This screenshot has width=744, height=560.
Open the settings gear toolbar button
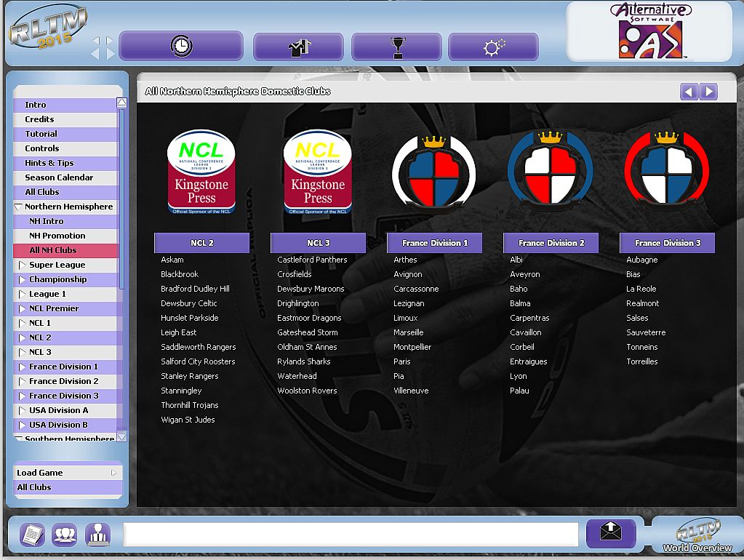click(494, 47)
